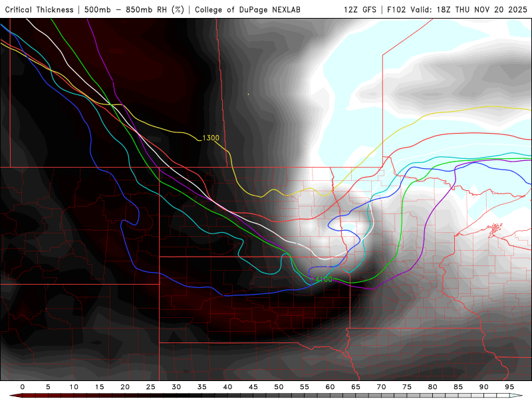Click the "80" value on the color scale

(x=432, y=387)
